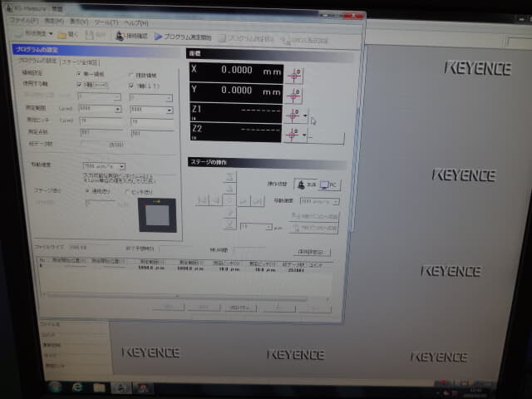Click the Z1 zero-set crosshair icon
The image size is (532, 399).
click(x=292, y=116)
